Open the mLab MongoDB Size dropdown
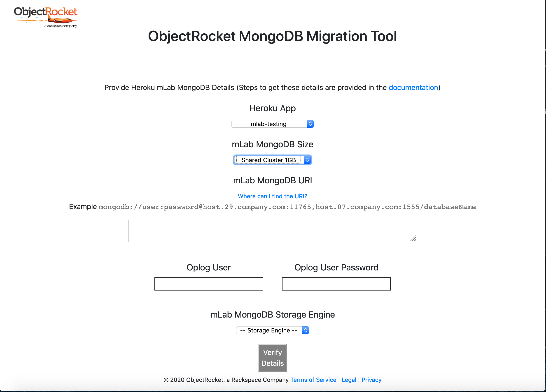The width and height of the screenshot is (546, 392). pyautogui.click(x=272, y=160)
